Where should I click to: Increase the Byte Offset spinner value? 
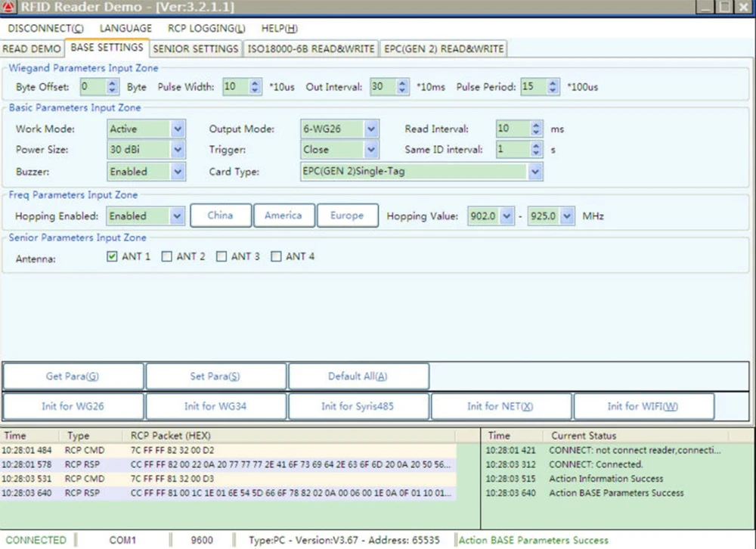pos(113,83)
